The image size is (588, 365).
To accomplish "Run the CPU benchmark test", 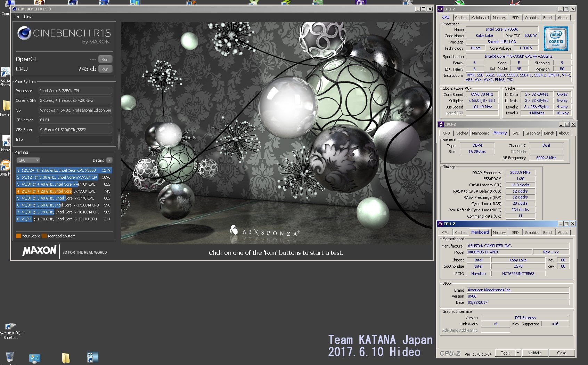I will [105, 69].
